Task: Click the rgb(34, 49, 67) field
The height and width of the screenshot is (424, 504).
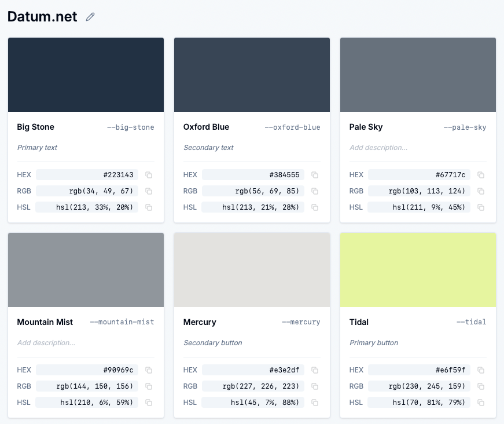Action: [87, 191]
